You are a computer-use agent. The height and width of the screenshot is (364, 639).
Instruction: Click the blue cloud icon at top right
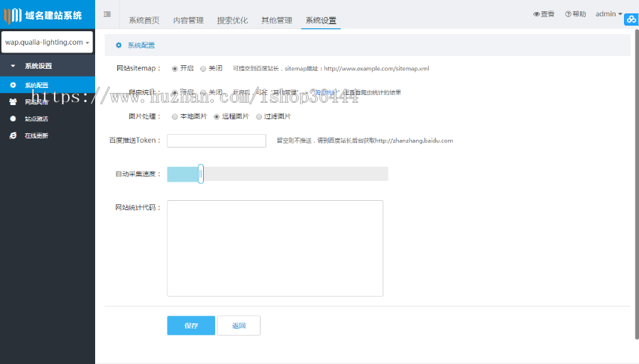(x=631, y=19)
